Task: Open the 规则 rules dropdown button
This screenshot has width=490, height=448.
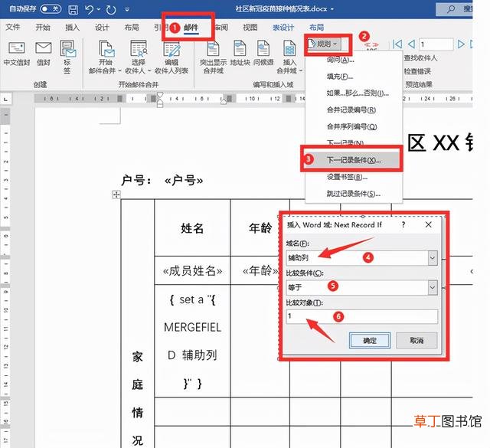Action: click(324, 44)
